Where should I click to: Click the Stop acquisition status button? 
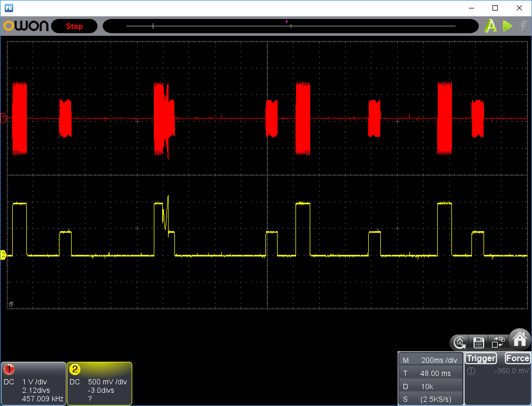point(74,26)
